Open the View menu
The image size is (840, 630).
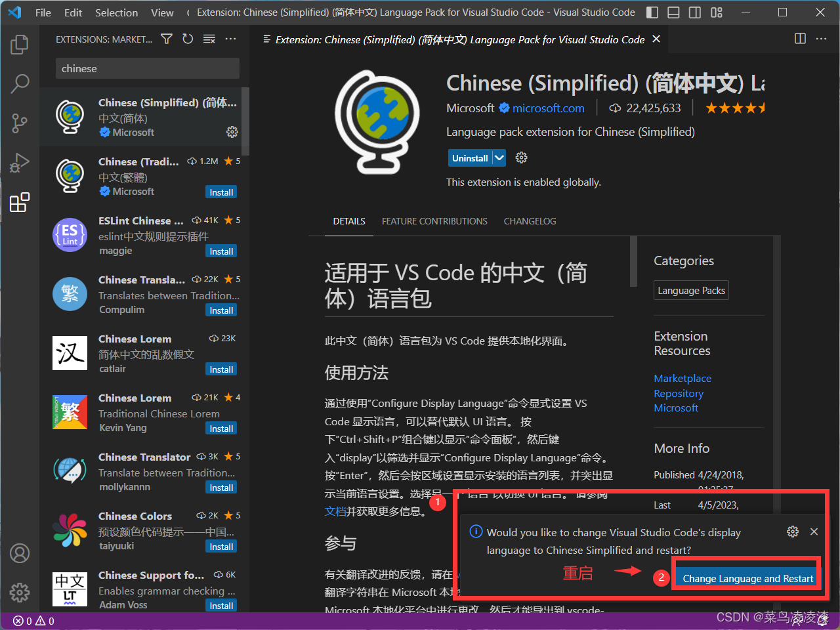(162, 12)
